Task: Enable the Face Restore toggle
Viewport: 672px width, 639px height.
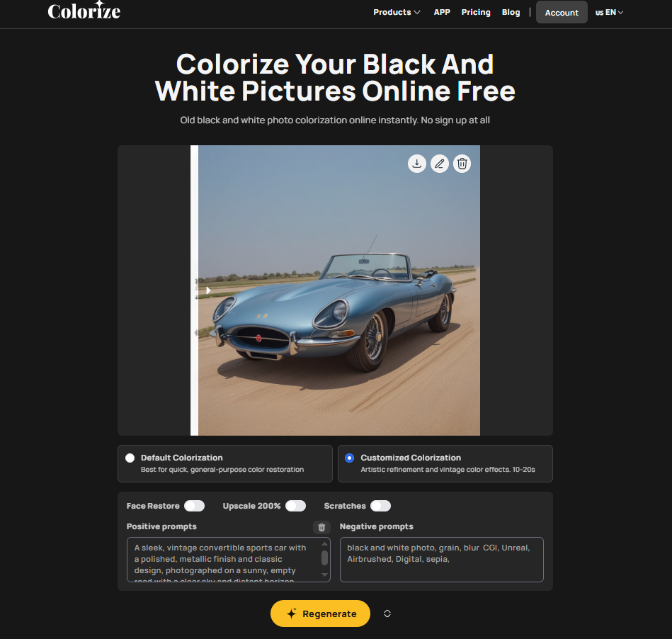Action: point(194,506)
